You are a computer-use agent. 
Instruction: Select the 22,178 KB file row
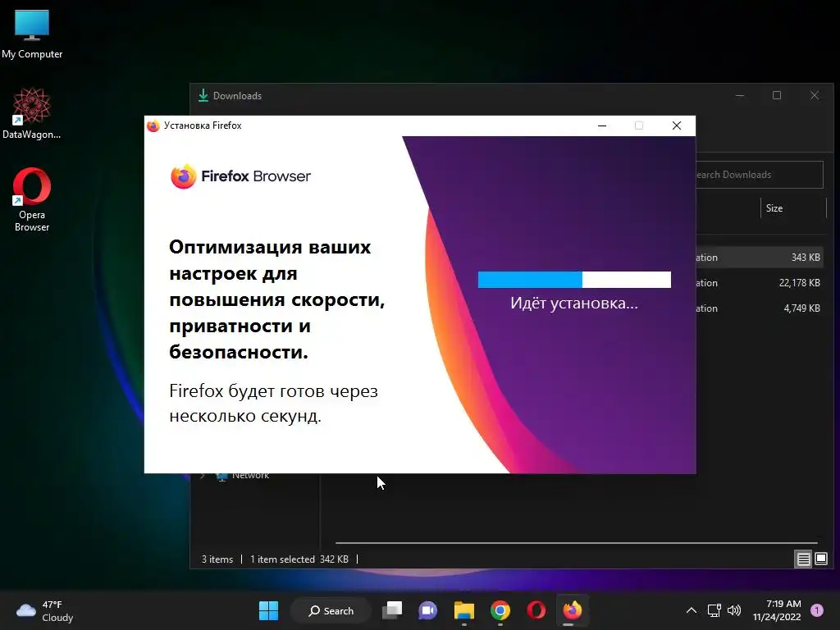[759, 283]
